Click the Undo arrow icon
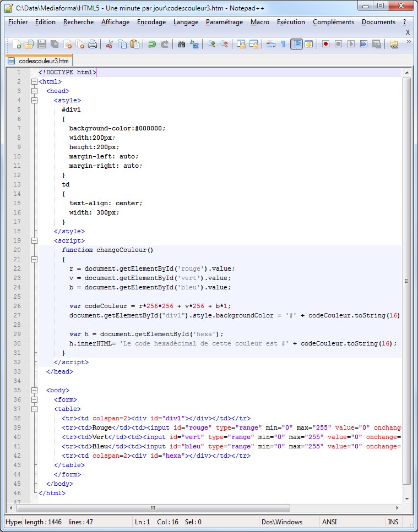 (x=151, y=45)
